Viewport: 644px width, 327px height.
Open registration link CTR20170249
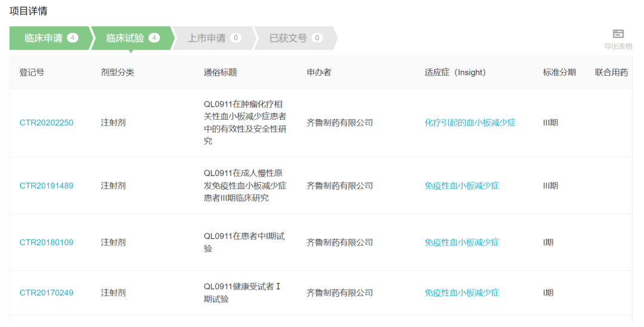pyautogui.click(x=47, y=293)
